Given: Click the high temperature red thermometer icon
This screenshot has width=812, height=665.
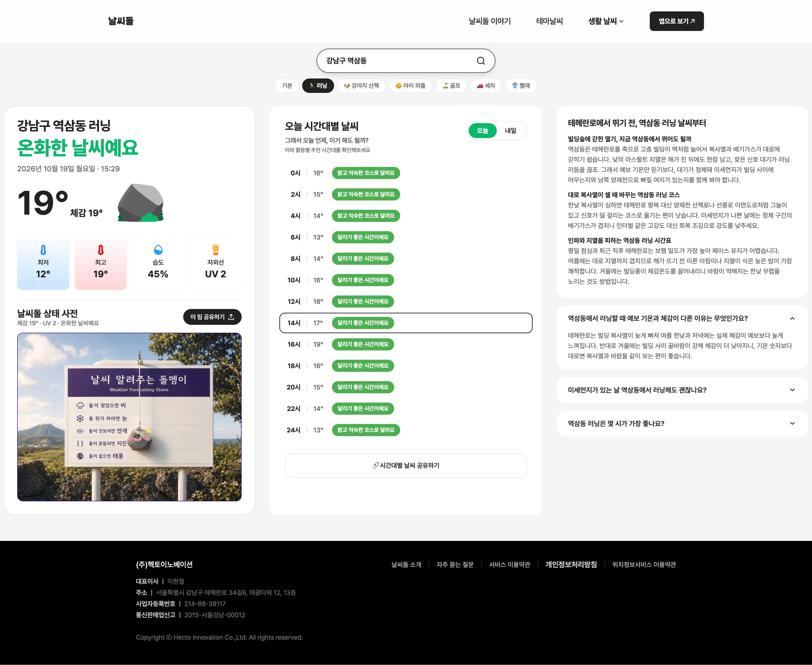Looking at the screenshot, I should (x=101, y=250).
